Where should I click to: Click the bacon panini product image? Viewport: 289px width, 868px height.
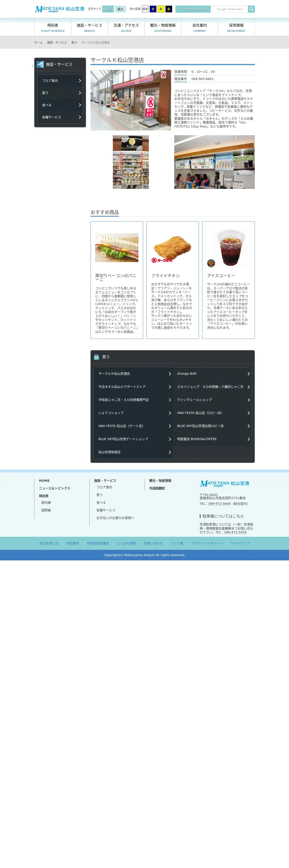point(117,248)
